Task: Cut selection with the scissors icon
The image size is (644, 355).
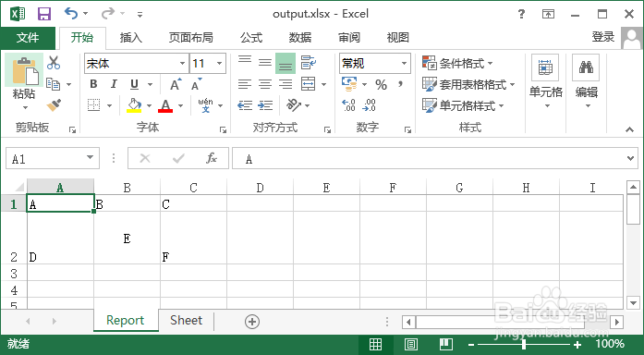Action: point(54,63)
